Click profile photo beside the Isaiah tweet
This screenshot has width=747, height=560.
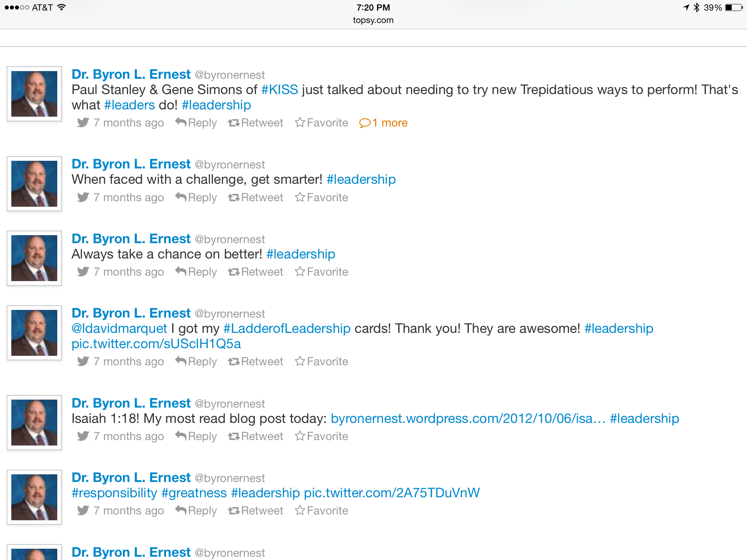point(34,422)
